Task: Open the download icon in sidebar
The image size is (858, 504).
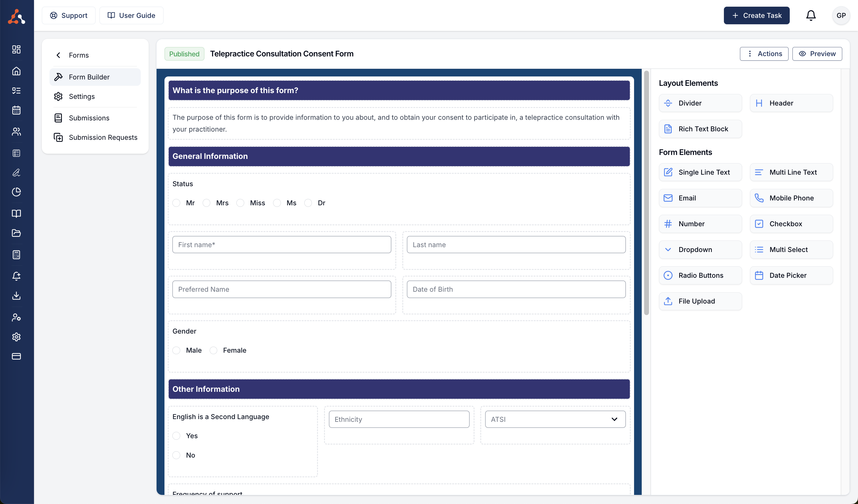Action: tap(16, 295)
